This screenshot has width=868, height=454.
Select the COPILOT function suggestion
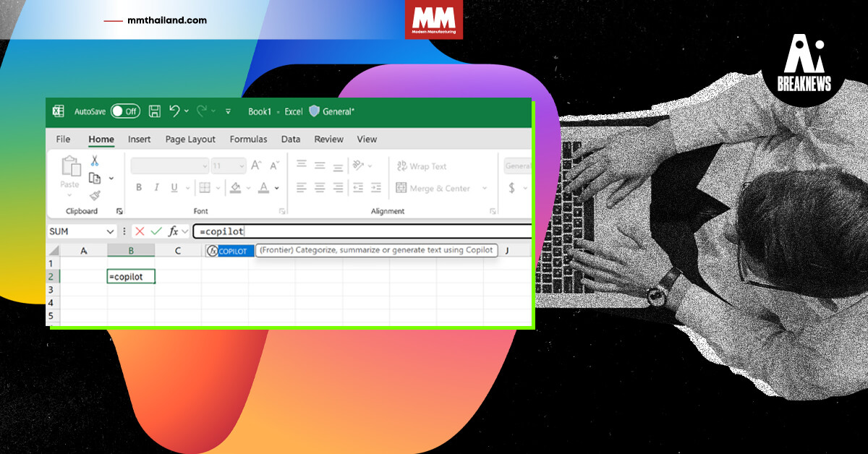(229, 250)
